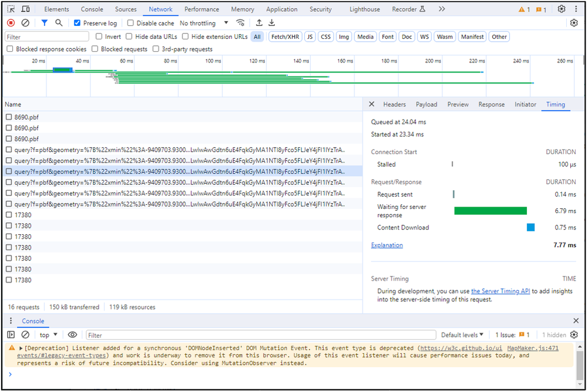Show the warnings count triangle indicator
Viewport: 588px width, 392px height.
(524, 9)
